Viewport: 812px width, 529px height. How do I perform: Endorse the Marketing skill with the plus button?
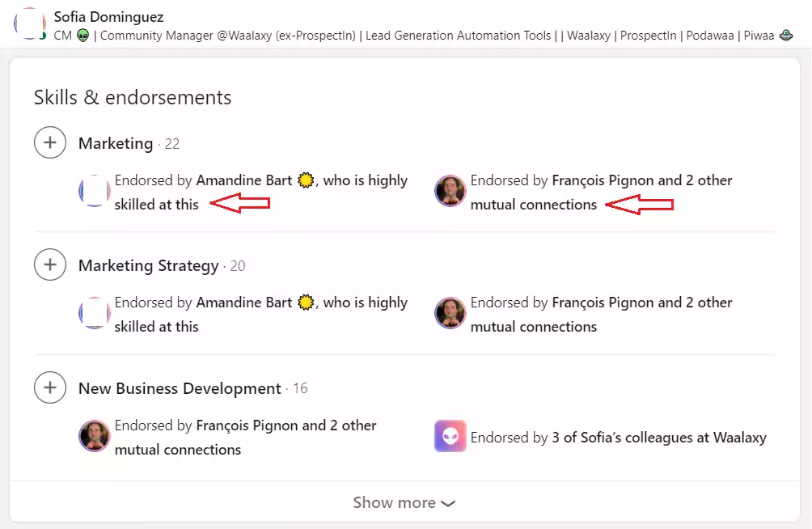tap(50, 142)
